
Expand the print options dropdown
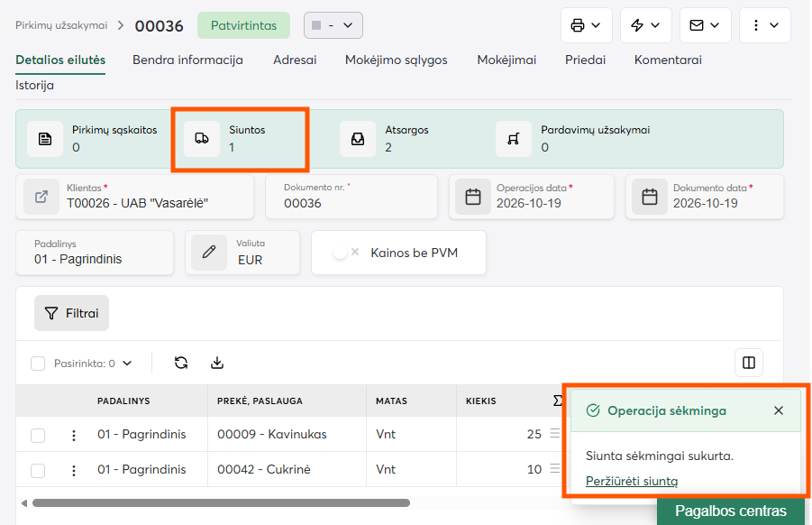pyautogui.click(x=586, y=25)
